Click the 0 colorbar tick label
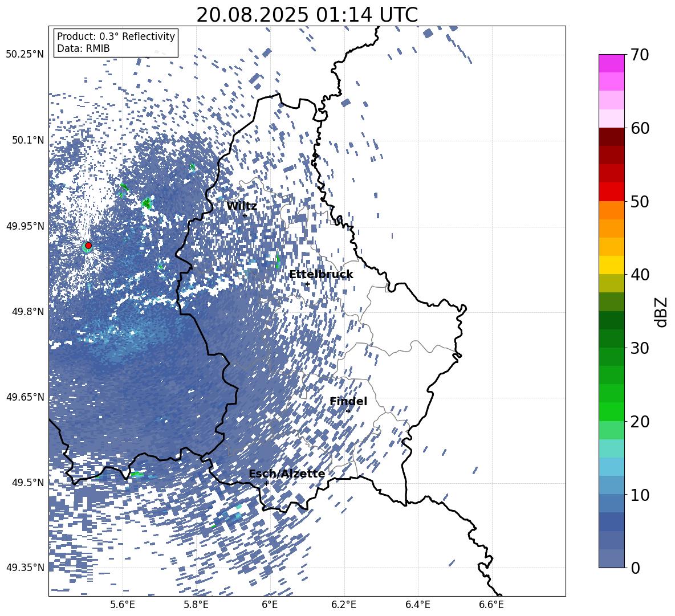675x616 pixels. tap(635, 568)
